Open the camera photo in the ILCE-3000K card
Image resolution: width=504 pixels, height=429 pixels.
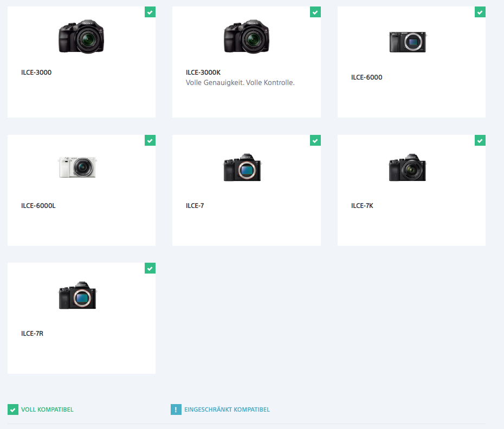(x=247, y=37)
